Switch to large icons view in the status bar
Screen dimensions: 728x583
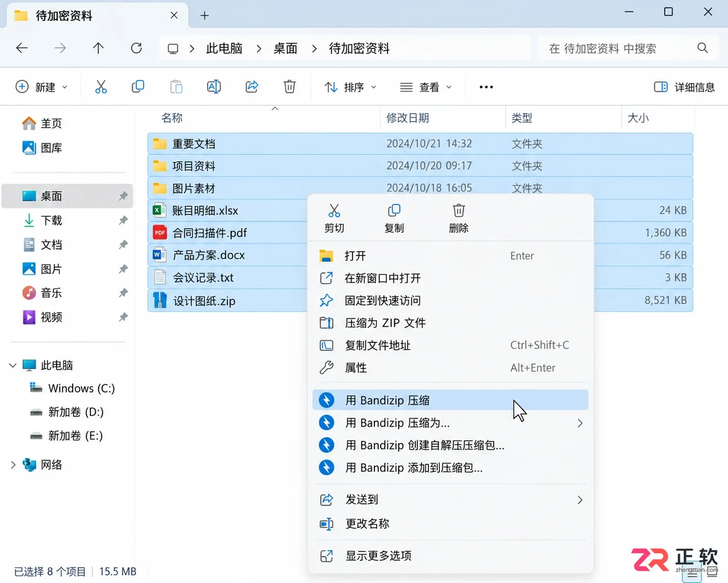712,573
